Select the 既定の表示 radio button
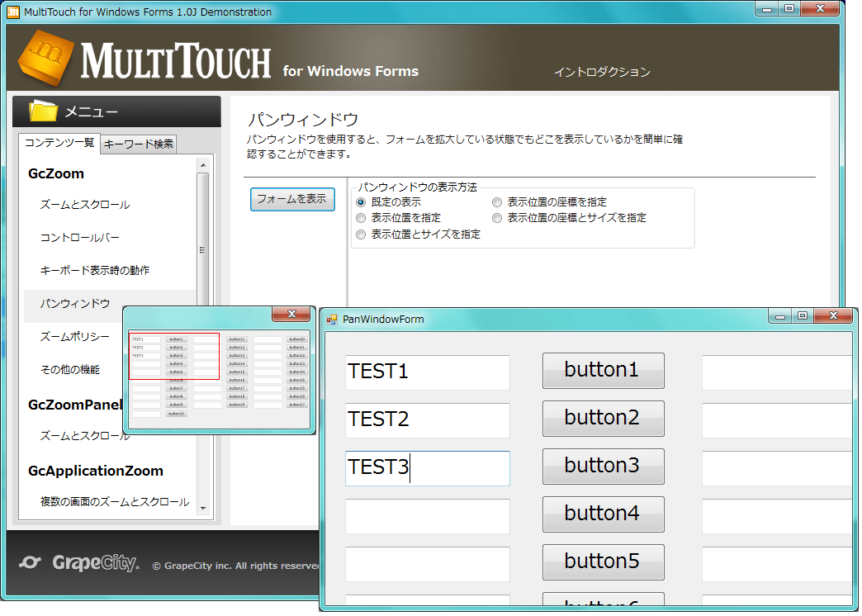 (361, 201)
